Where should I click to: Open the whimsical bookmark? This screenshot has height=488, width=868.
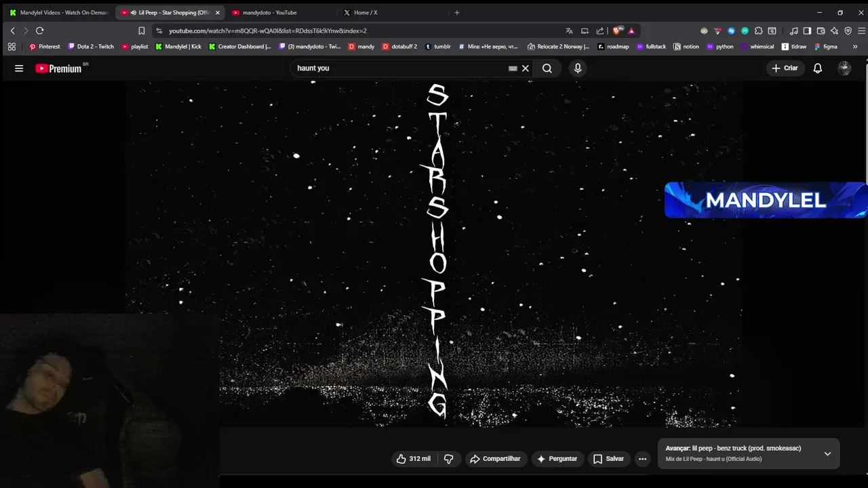tap(757, 47)
